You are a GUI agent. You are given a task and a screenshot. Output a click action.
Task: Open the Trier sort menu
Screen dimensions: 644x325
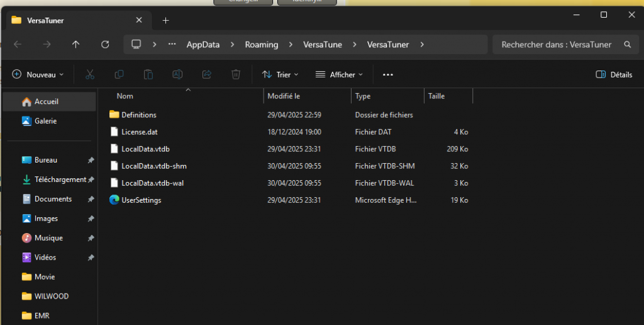pyautogui.click(x=280, y=74)
